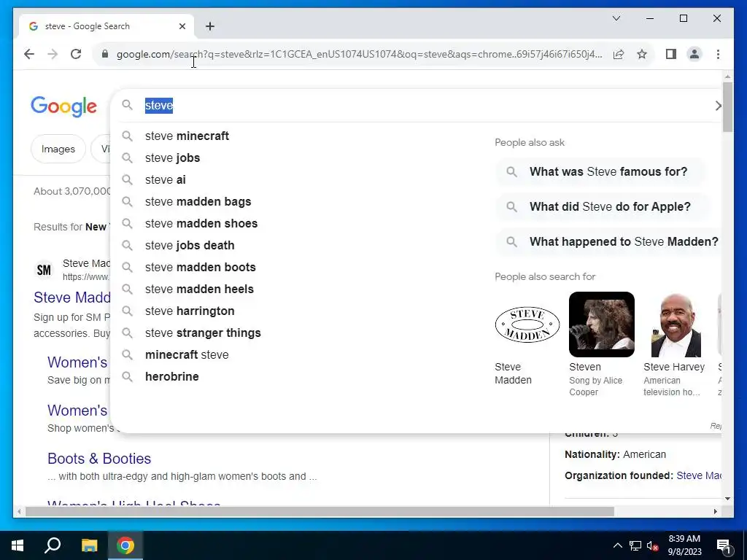View site information via the padlock icon

[105, 54]
